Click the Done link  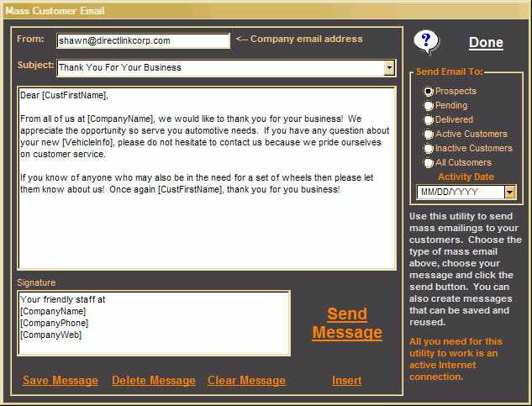pos(486,43)
